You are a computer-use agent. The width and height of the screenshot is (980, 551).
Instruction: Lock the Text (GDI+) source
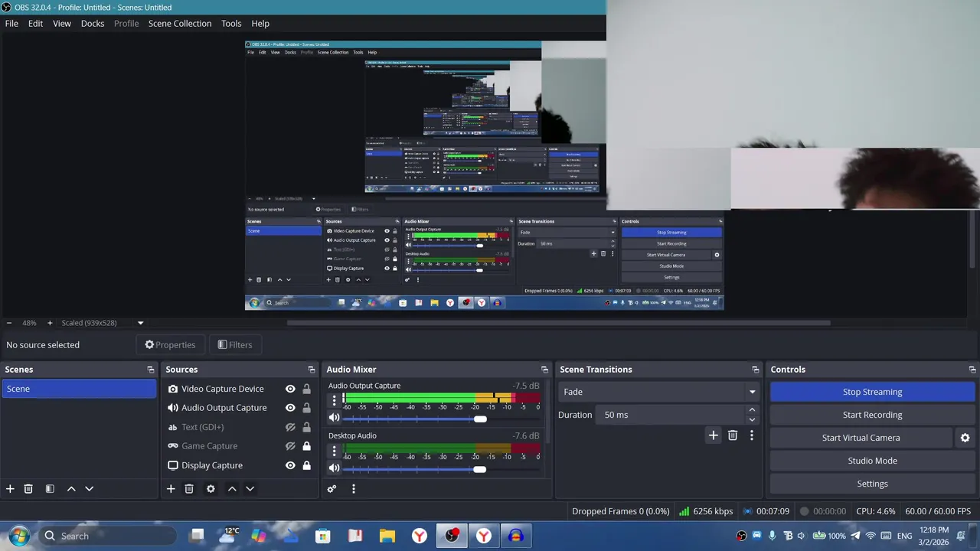(306, 427)
